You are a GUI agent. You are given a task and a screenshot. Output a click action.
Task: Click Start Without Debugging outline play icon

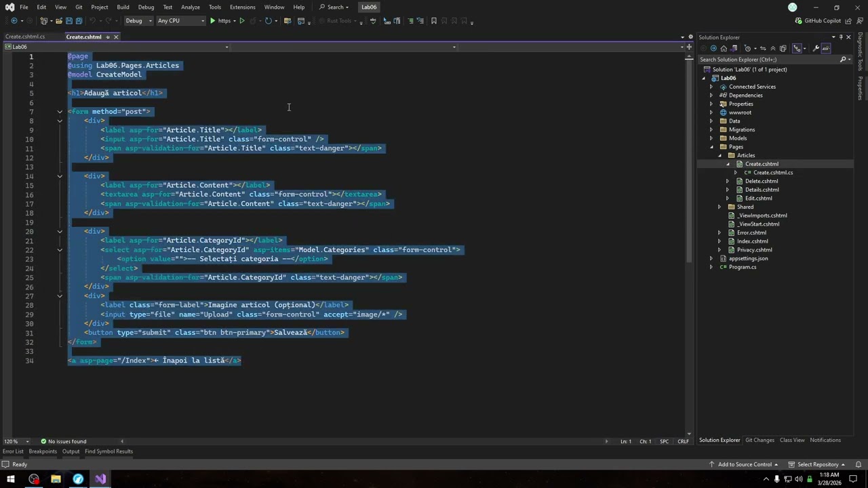pos(242,21)
